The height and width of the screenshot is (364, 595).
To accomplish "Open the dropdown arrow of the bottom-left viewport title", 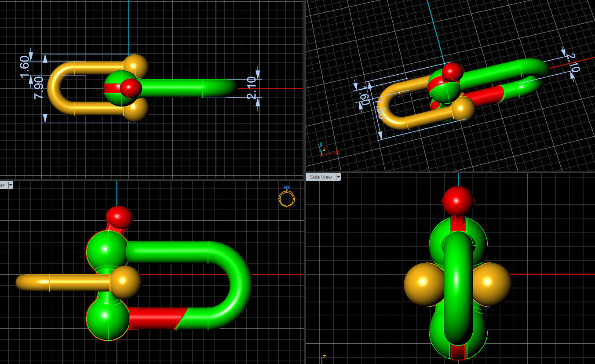I will pyautogui.click(x=11, y=185).
